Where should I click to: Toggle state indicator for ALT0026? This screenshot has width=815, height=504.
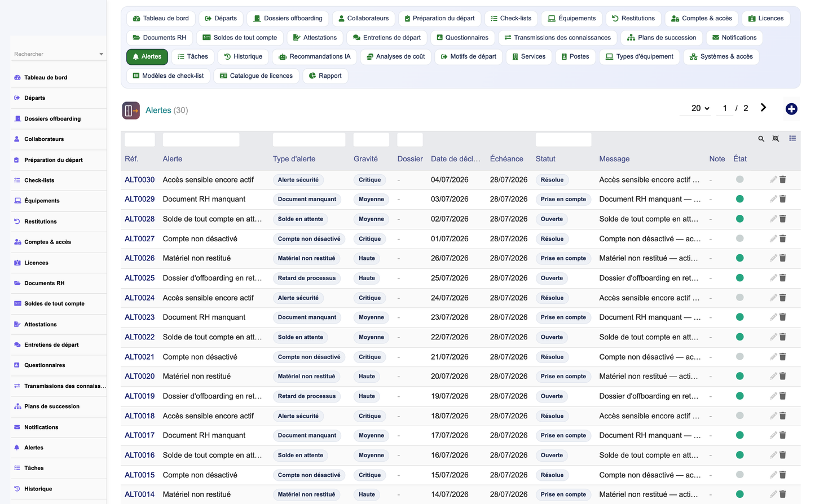click(739, 258)
